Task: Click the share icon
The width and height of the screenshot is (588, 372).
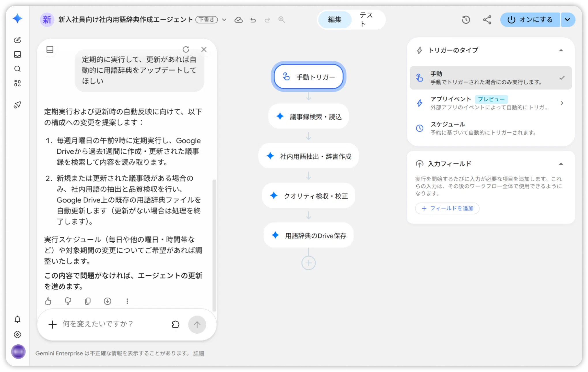Action: click(x=487, y=20)
